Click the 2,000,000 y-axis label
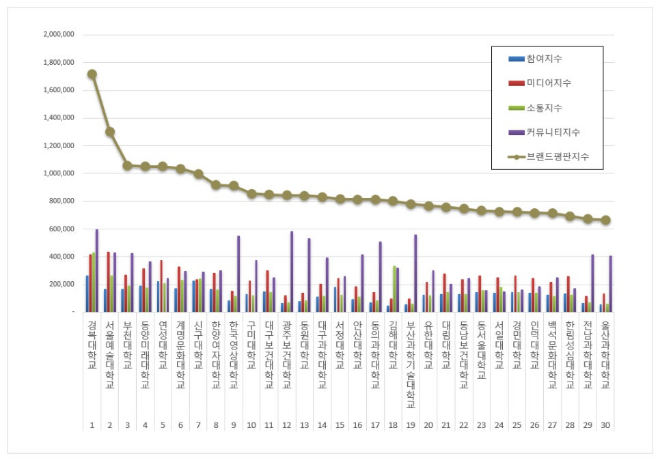Screen dimensions: 660x460 [58, 34]
